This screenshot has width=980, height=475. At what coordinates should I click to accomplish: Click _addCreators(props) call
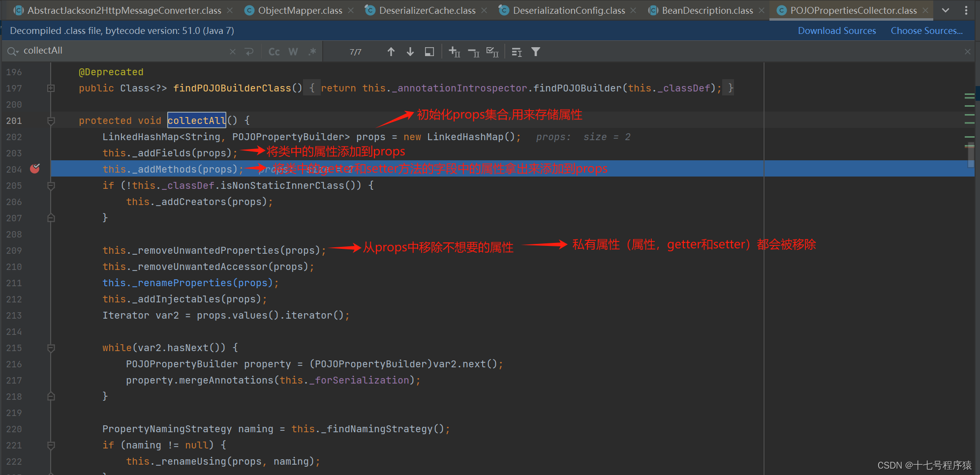click(200, 202)
